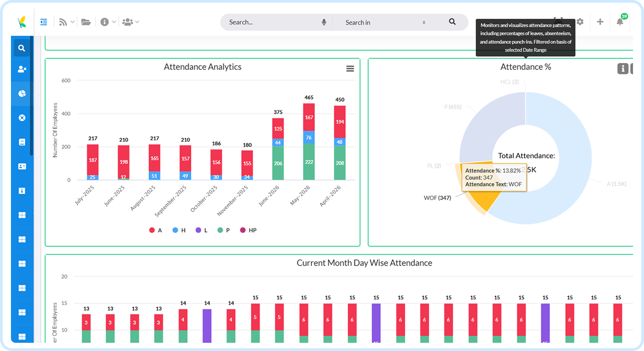Open the pie chart icon in the sidebar
The width and height of the screenshot is (644, 351).
[21, 93]
